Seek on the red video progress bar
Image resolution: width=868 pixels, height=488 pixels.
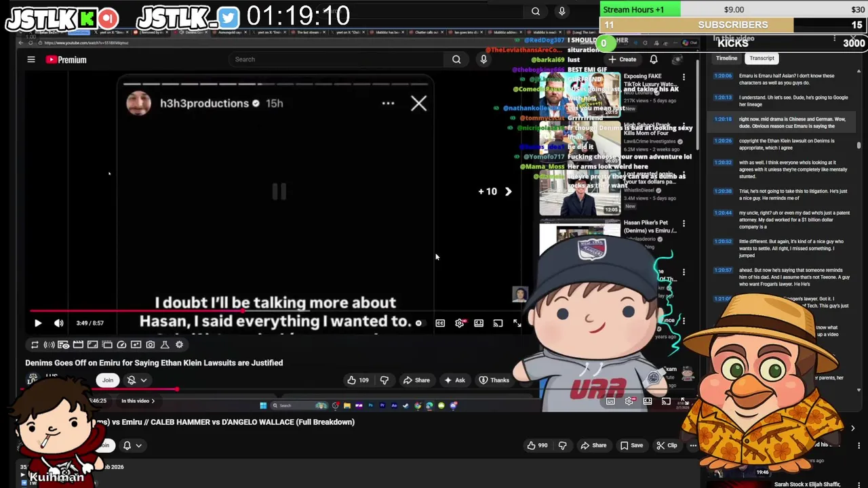tap(275, 312)
